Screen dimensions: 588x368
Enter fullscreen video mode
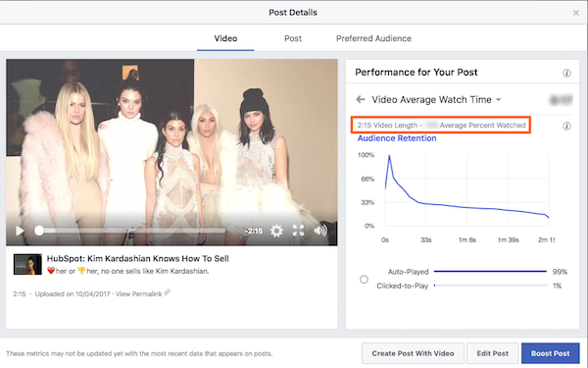click(x=299, y=231)
